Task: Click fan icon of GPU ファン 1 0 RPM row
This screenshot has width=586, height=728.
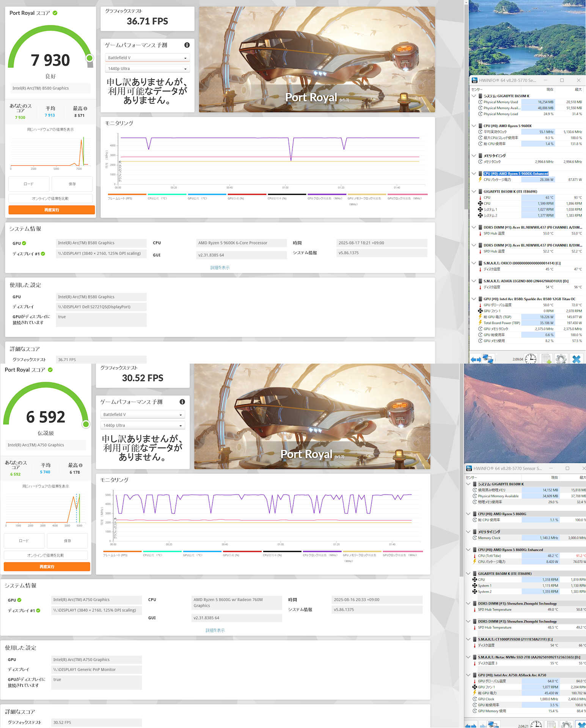Action: pos(480,311)
